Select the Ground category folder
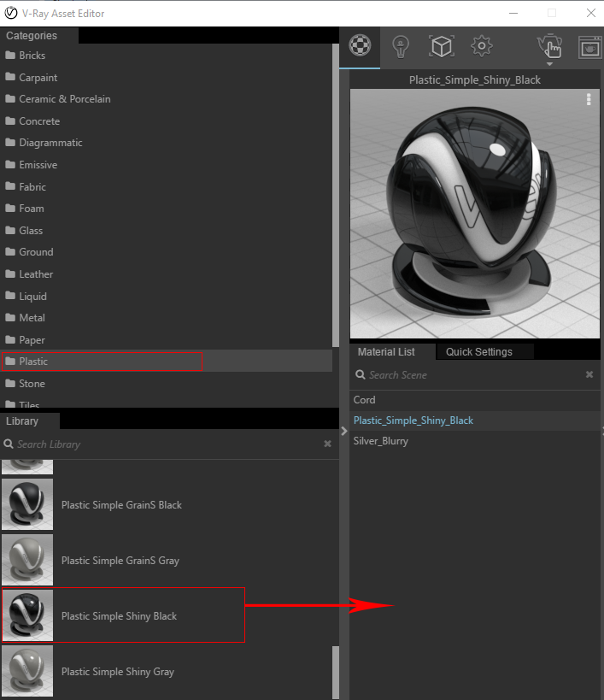Image resolution: width=604 pixels, height=700 pixels. pyautogui.click(x=167, y=252)
